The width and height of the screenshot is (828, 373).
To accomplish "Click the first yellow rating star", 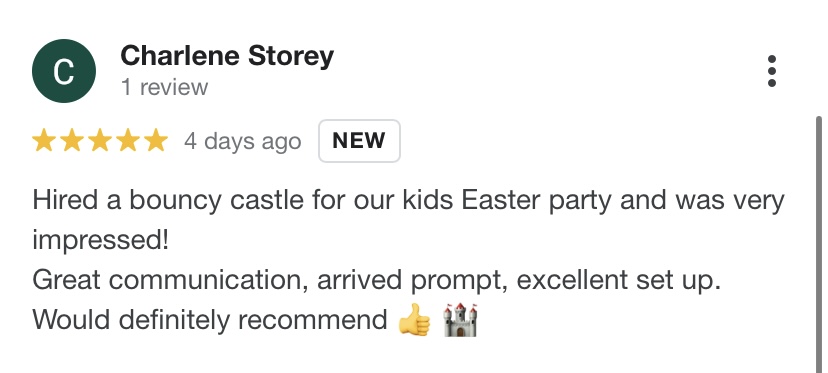I will tap(44, 141).
